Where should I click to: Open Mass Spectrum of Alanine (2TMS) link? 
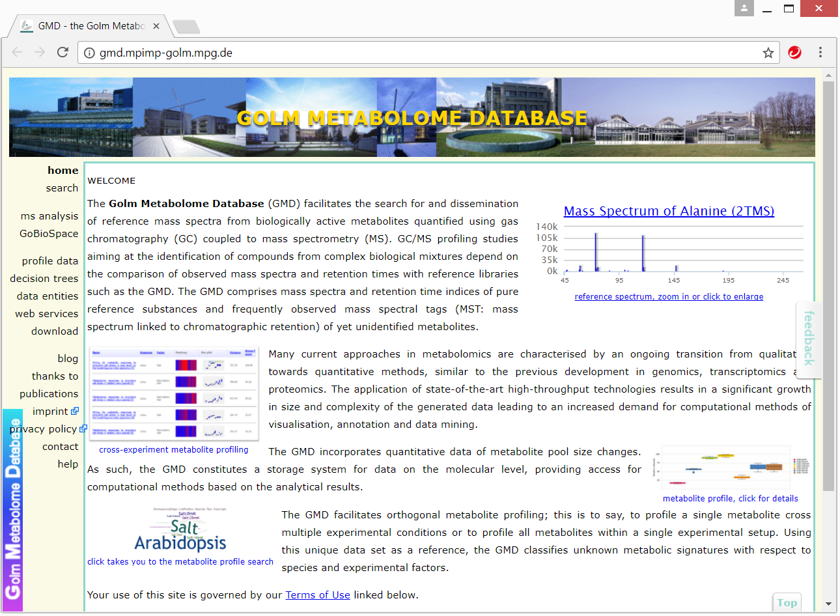click(x=669, y=211)
